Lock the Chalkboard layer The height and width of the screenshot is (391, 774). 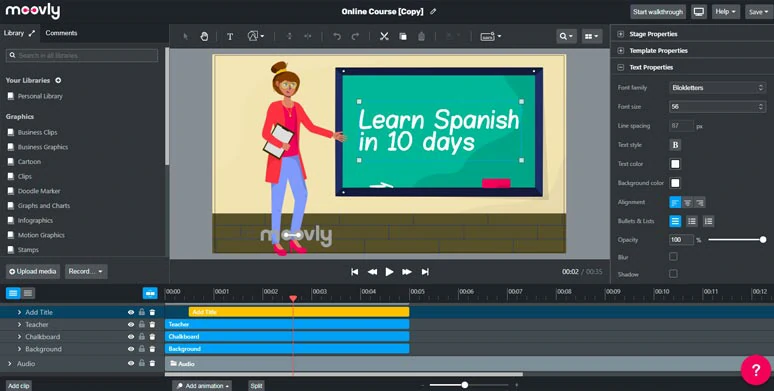[x=142, y=337]
